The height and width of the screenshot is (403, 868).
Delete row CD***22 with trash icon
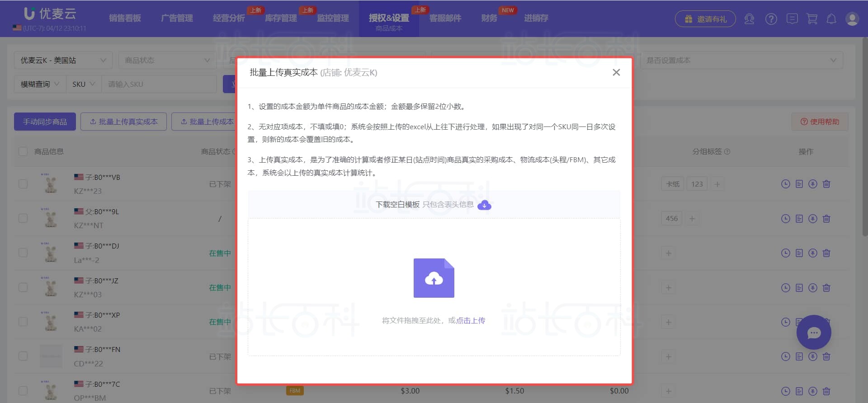(x=826, y=356)
